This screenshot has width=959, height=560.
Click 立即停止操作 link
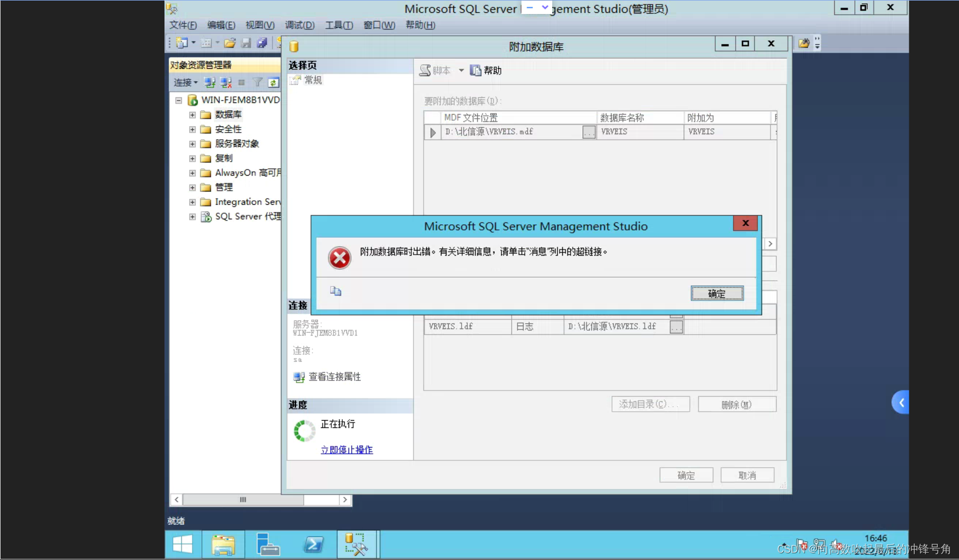point(347,450)
